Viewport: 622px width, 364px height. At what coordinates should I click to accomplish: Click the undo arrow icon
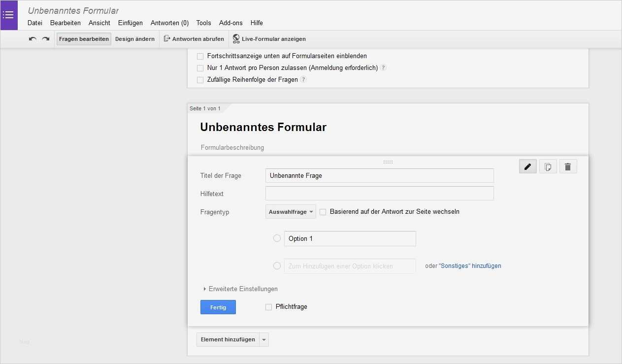pos(33,39)
